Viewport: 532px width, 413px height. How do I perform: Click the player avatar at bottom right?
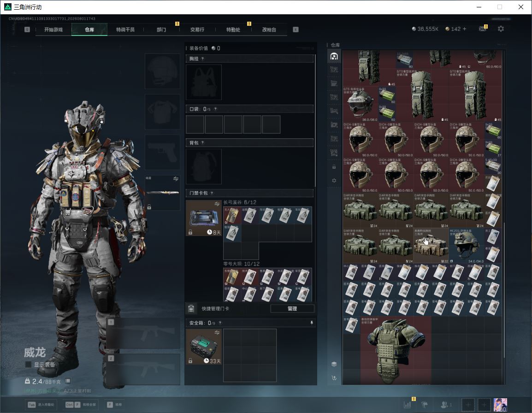click(500, 405)
